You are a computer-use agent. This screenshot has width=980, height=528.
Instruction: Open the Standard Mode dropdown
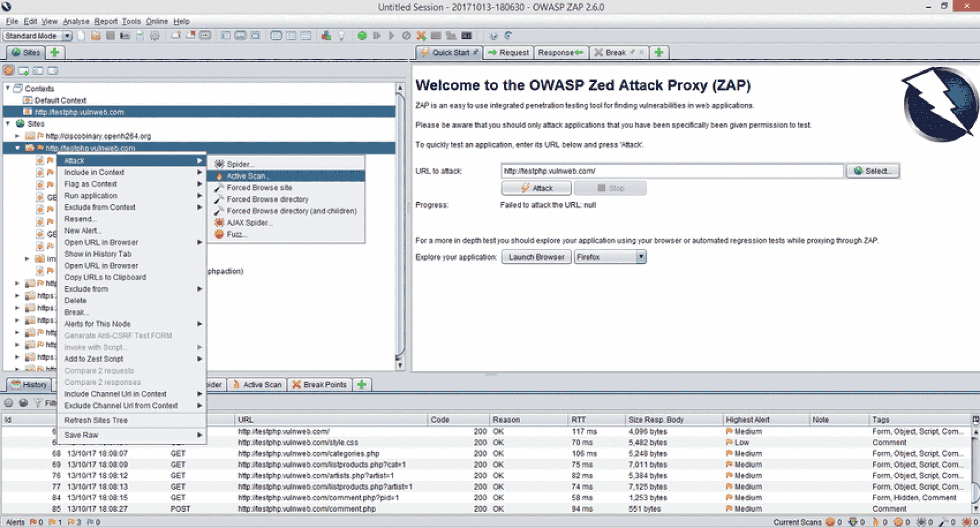(x=67, y=36)
